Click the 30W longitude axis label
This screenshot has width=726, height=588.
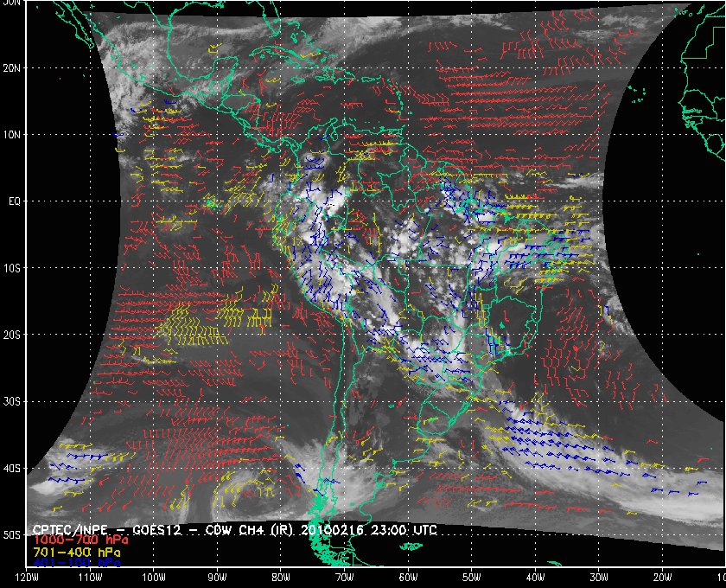[x=599, y=578]
